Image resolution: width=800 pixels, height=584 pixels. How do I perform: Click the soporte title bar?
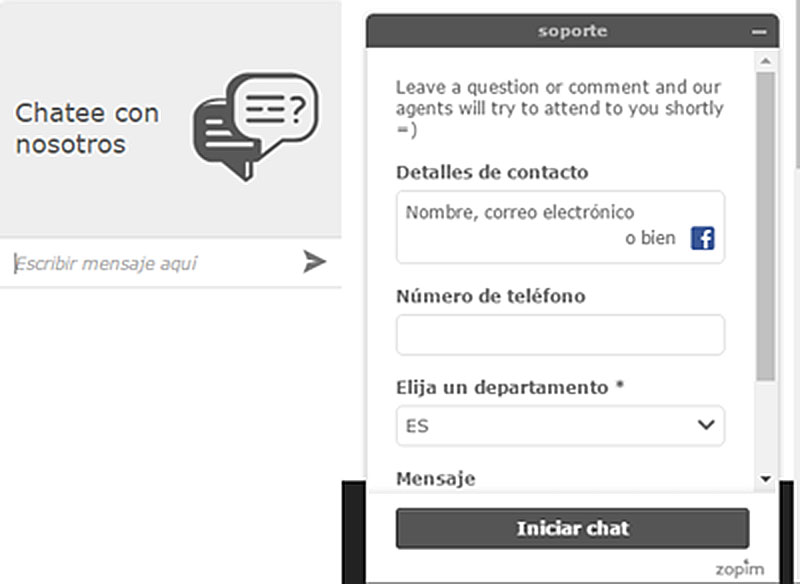coord(572,31)
